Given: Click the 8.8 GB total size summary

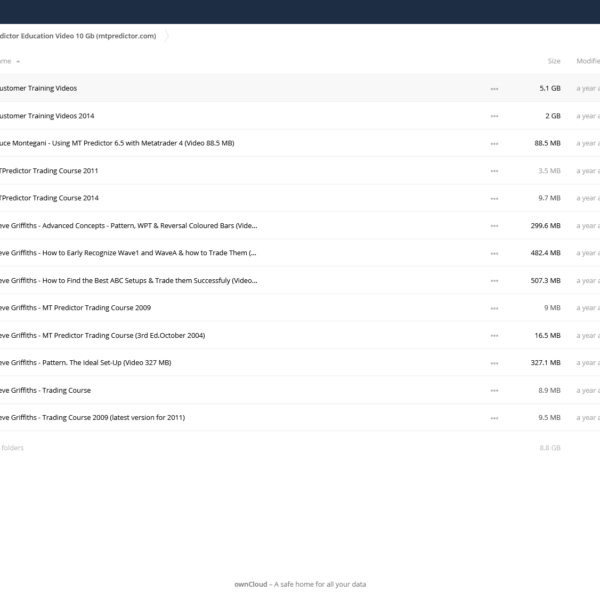Looking at the screenshot, I should click(550, 448).
